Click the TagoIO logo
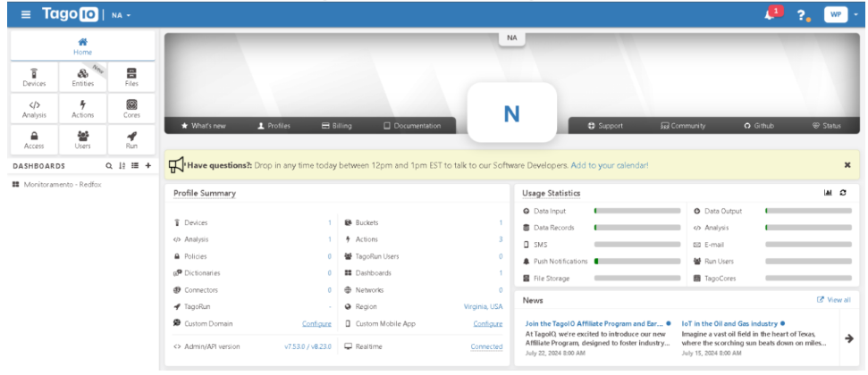This screenshot has width=868, height=375. (x=70, y=14)
